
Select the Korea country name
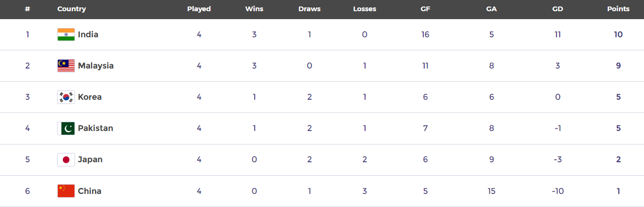coord(89,97)
